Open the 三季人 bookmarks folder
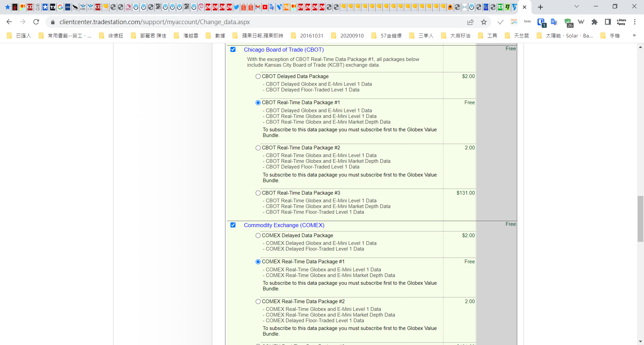 tap(422, 36)
